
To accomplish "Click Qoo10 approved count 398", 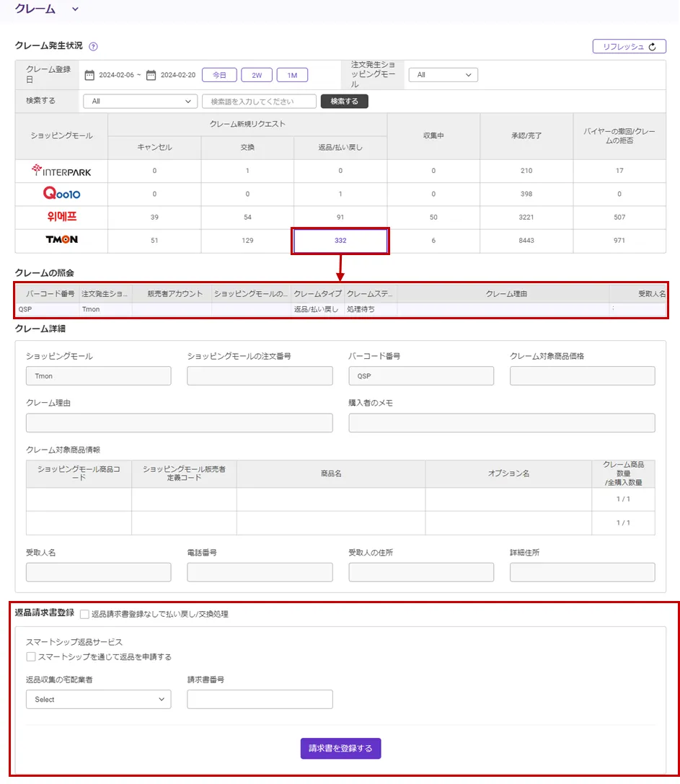I will click(526, 194).
